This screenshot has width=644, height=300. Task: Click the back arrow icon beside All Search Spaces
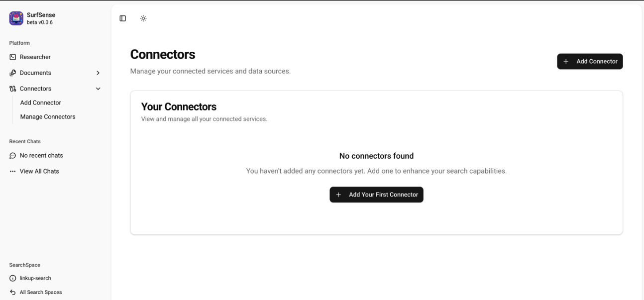click(12, 292)
